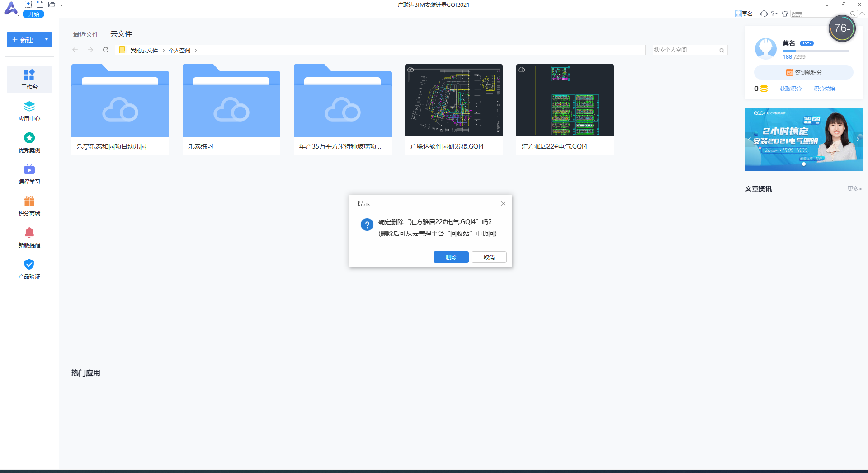Click the 188/299 experience progress bar
The height and width of the screenshot is (473, 868).
point(816,51)
